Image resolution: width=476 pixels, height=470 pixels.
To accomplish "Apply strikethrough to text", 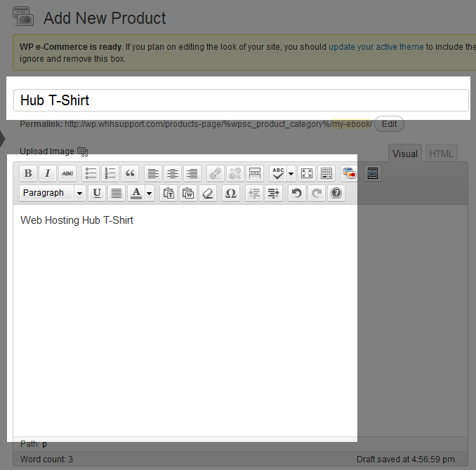I will [67, 173].
